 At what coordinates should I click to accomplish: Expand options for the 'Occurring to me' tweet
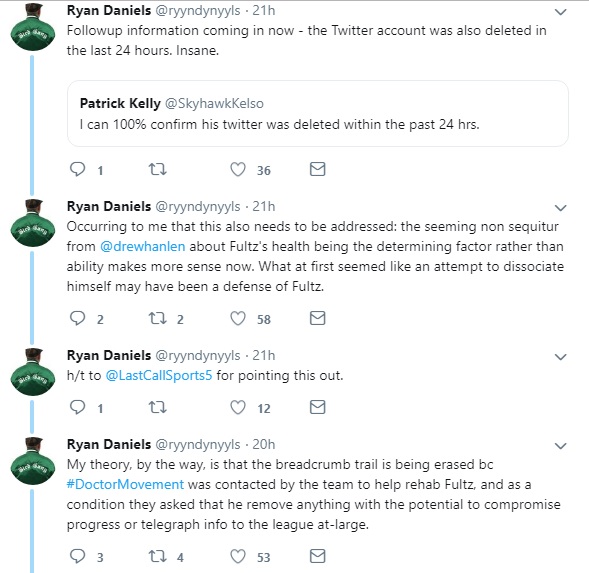point(560,208)
